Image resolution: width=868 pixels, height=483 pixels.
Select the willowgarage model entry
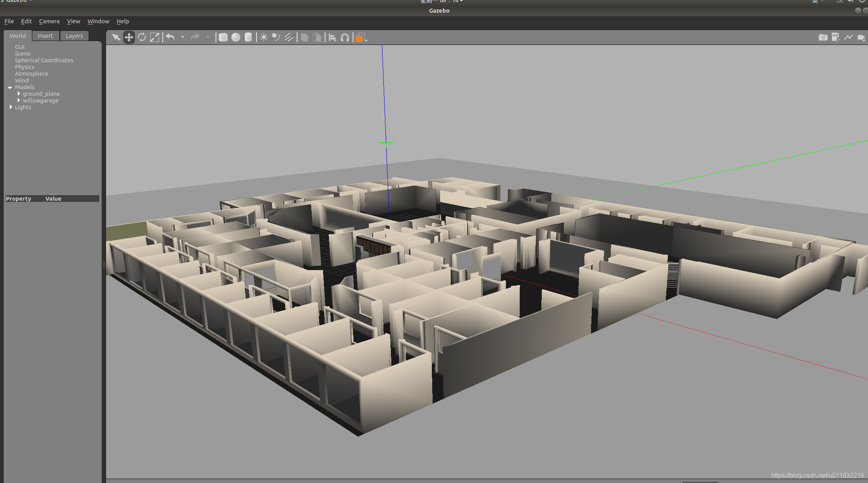click(x=41, y=101)
